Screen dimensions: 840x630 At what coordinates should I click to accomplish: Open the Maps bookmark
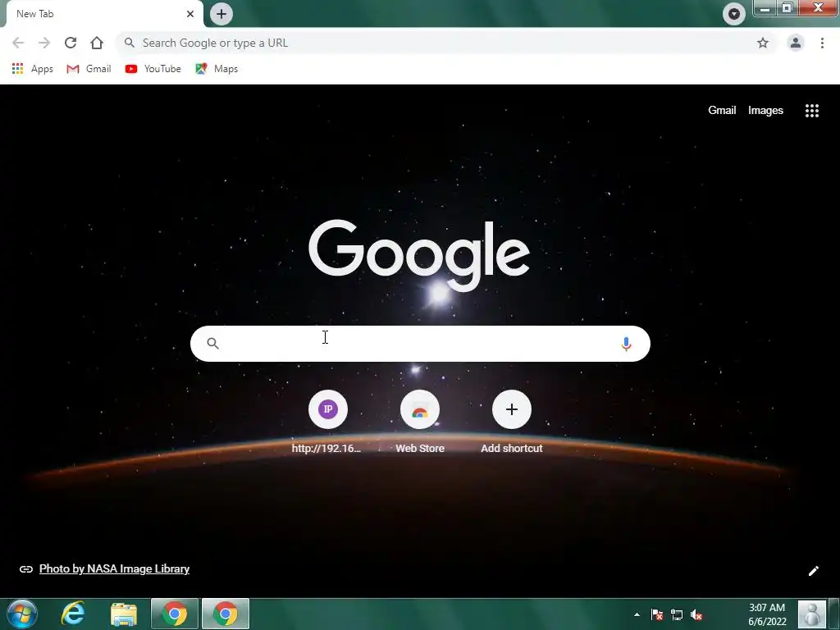pyautogui.click(x=217, y=69)
